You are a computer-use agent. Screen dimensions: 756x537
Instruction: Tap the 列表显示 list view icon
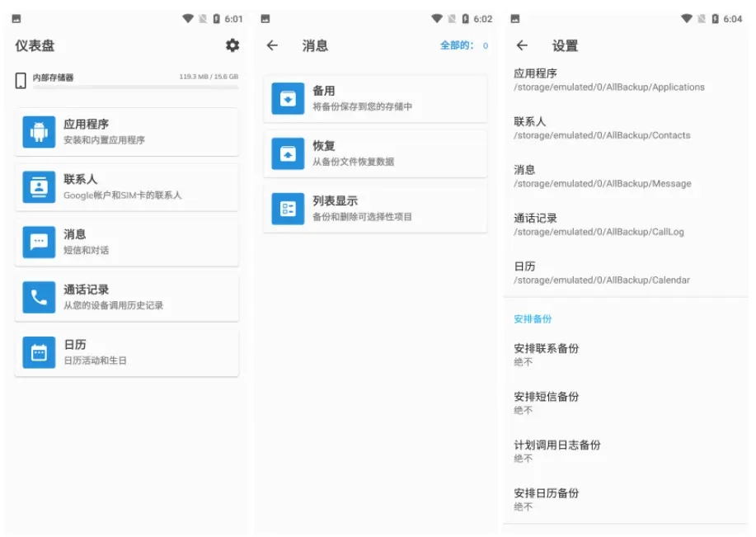tap(288, 209)
